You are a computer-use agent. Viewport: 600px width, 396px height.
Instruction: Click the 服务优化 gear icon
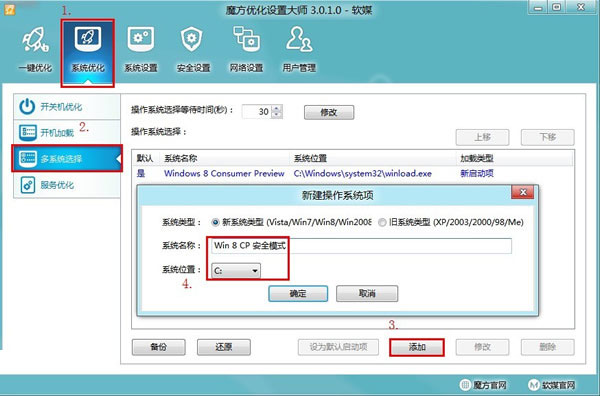[x=28, y=185]
